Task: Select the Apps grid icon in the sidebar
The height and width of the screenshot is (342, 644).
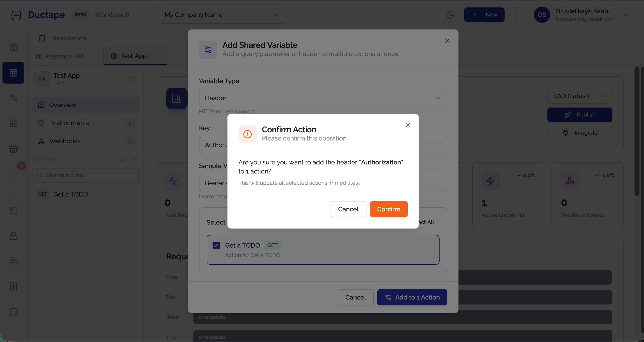Action: click(x=13, y=73)
